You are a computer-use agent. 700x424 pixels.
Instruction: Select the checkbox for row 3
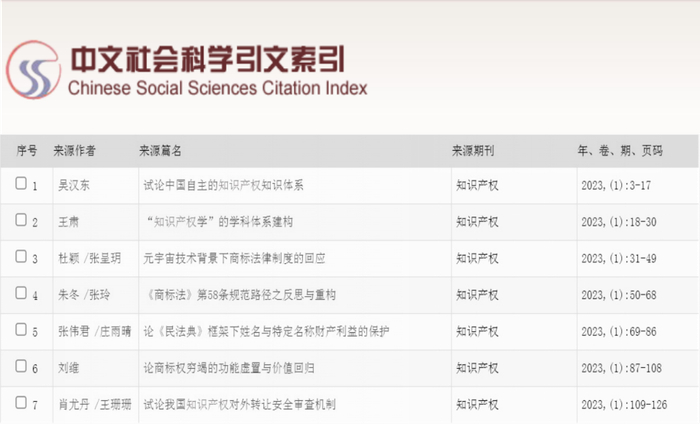point(21,256)
